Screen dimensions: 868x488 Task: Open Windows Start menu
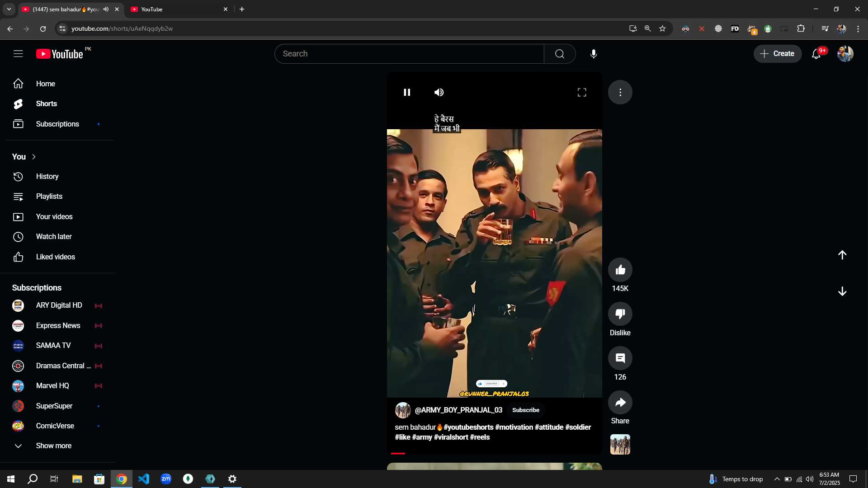coord(11,479)
